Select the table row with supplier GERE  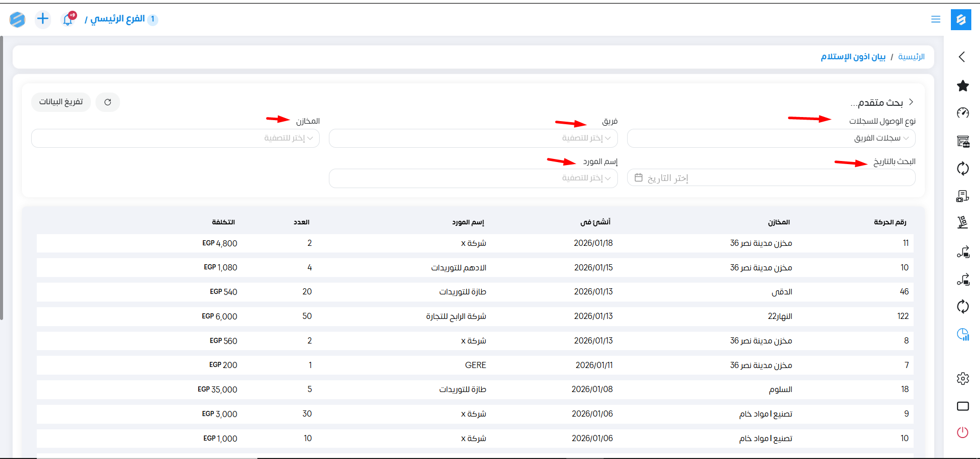tap(475, 365)
